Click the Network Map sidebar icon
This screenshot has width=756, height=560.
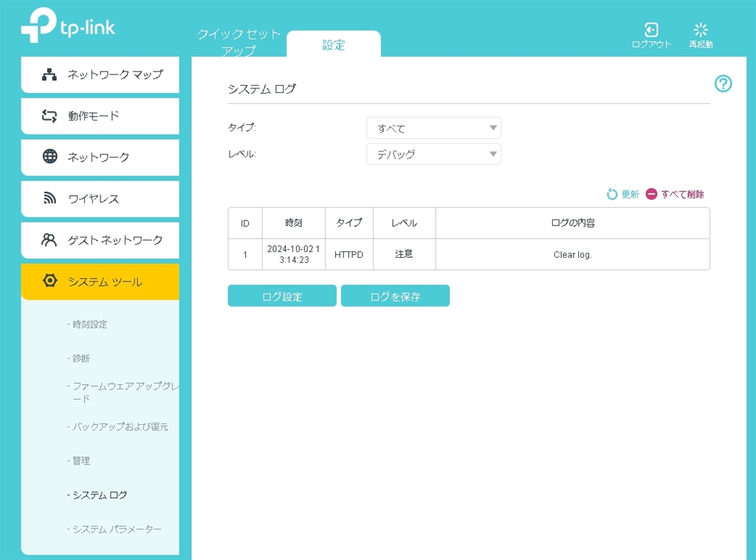click(49, 75)
